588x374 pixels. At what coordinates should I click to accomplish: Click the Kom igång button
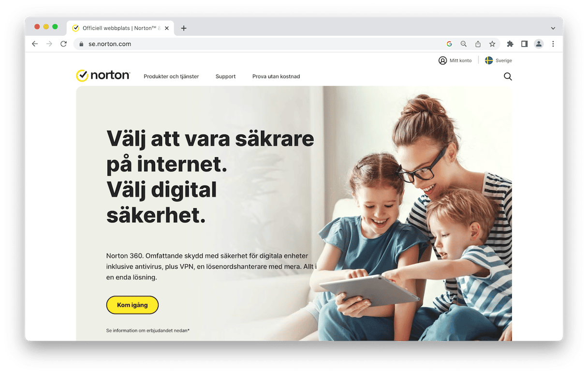click(x=132, y=305)
